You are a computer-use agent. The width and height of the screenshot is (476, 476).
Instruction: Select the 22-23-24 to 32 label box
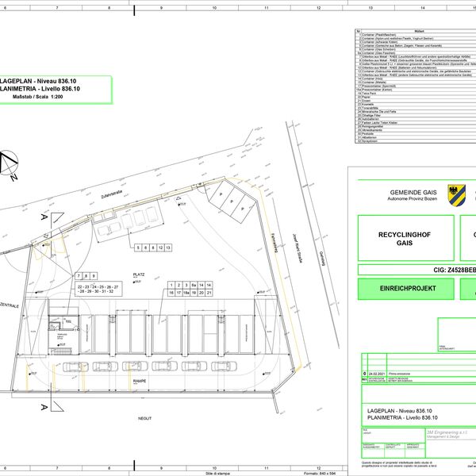point(98,289)
